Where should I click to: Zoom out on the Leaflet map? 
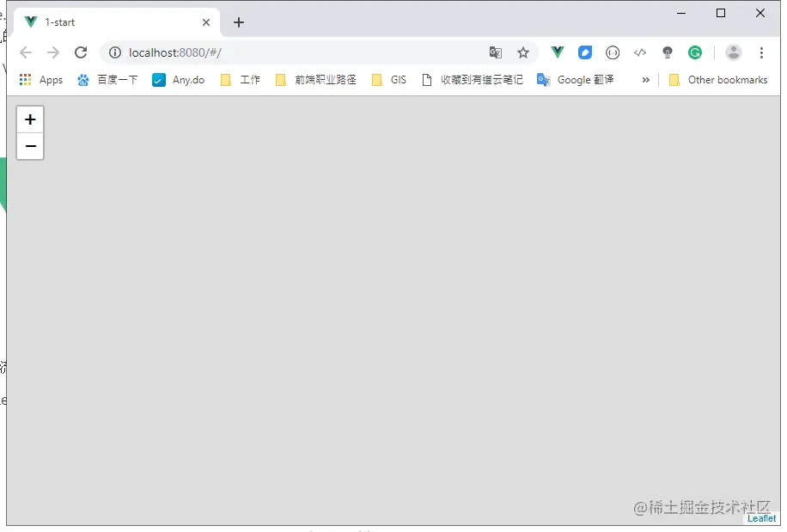click(30, 146)
